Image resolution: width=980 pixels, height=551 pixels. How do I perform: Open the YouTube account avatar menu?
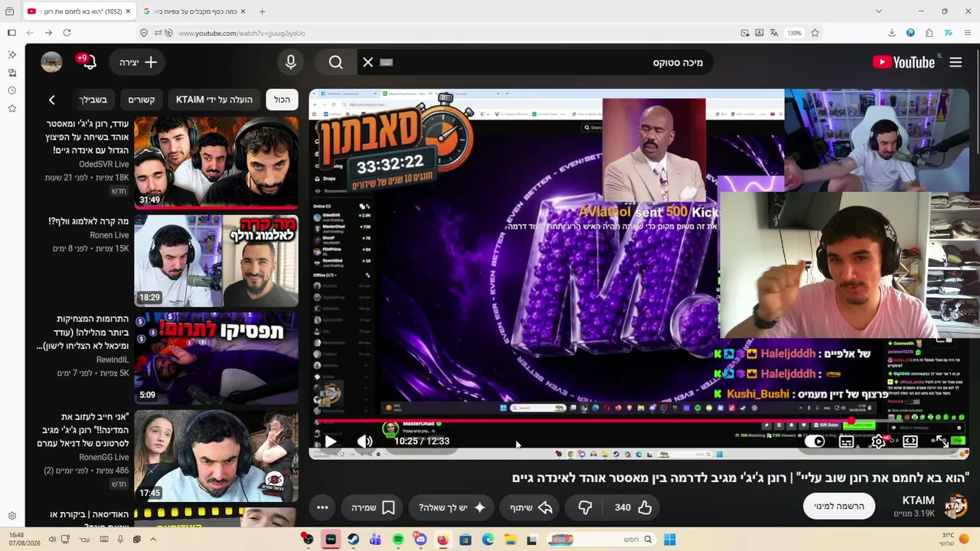point(51,62)
